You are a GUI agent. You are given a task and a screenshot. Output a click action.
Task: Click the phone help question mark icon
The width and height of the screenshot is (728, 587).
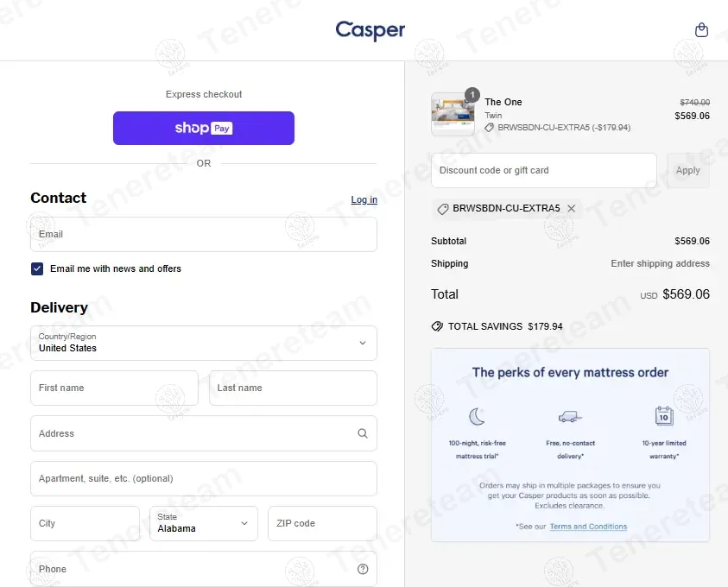[x=363, y=569]
